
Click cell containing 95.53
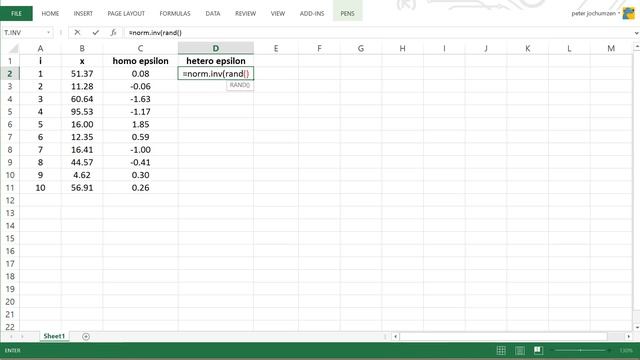click(82, 112)
